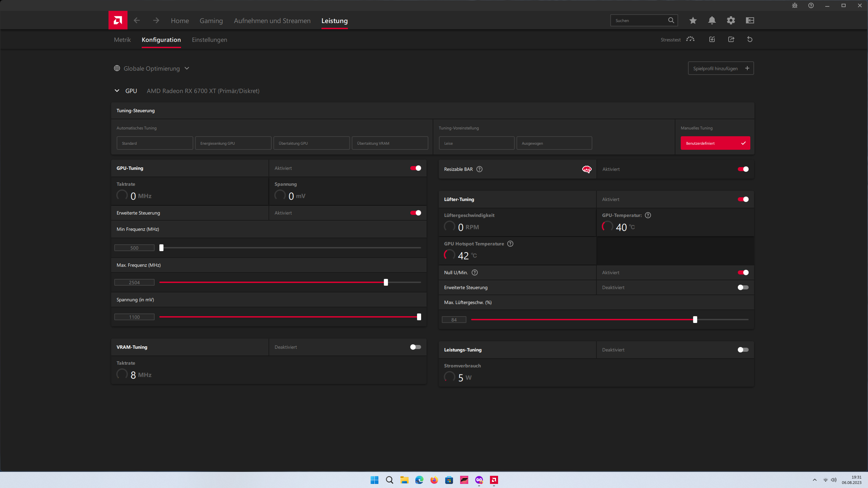
Task: Enable the Leistungs-Tuning toggle
Action: 743,350
